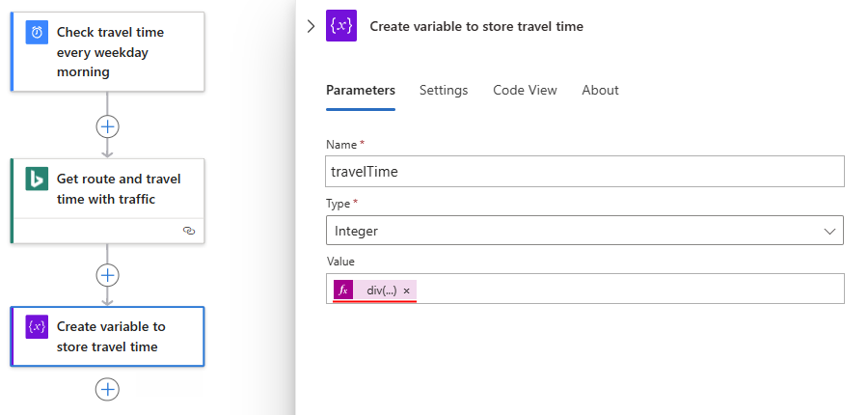Click the recurrence clock trigger icon
Screen dimensions: 868x415
[37, 33]
